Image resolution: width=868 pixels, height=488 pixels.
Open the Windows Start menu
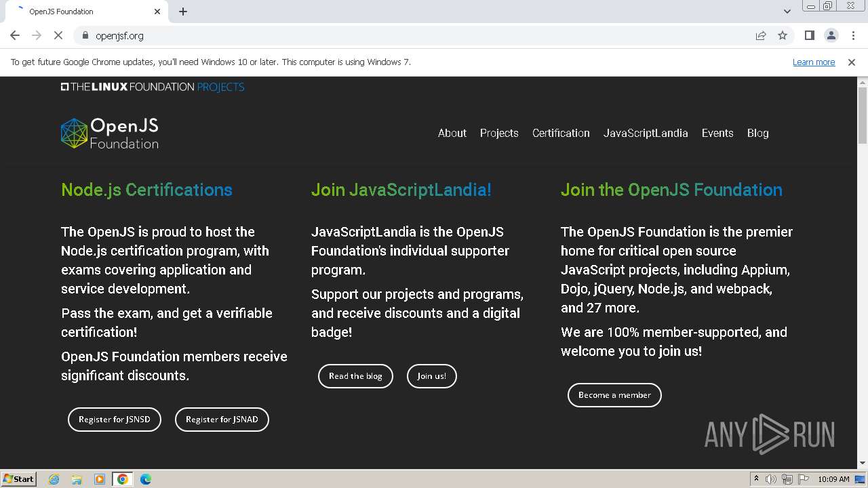coord(19,479)
